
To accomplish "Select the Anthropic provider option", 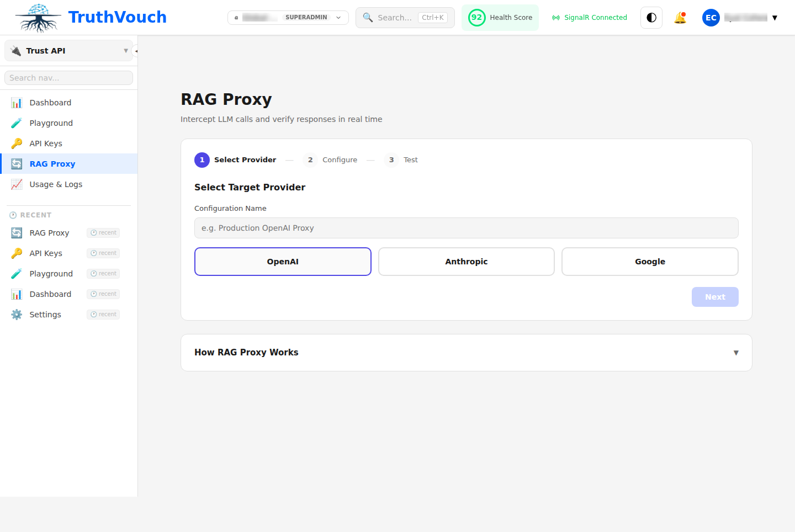I will pyautogui.click(x=466, y=261).
